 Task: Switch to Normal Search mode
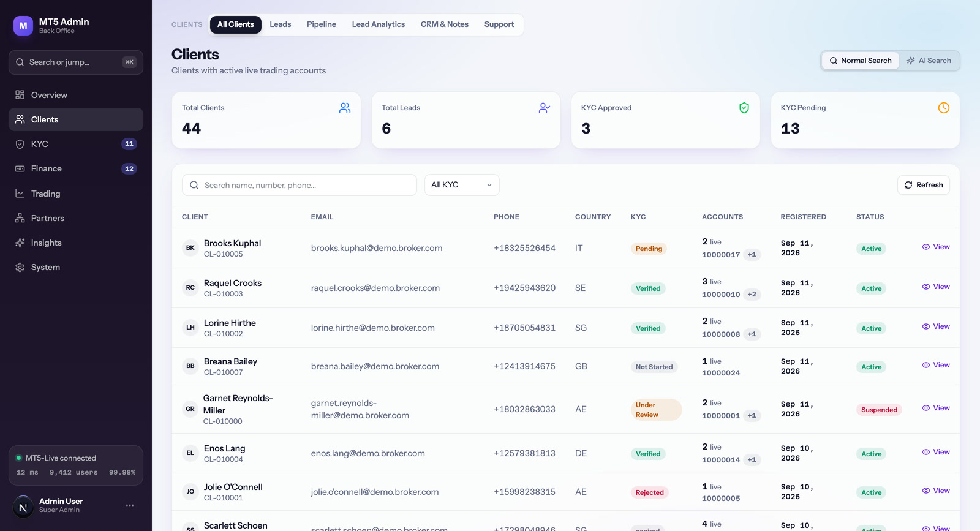click(x=861, y=61)
